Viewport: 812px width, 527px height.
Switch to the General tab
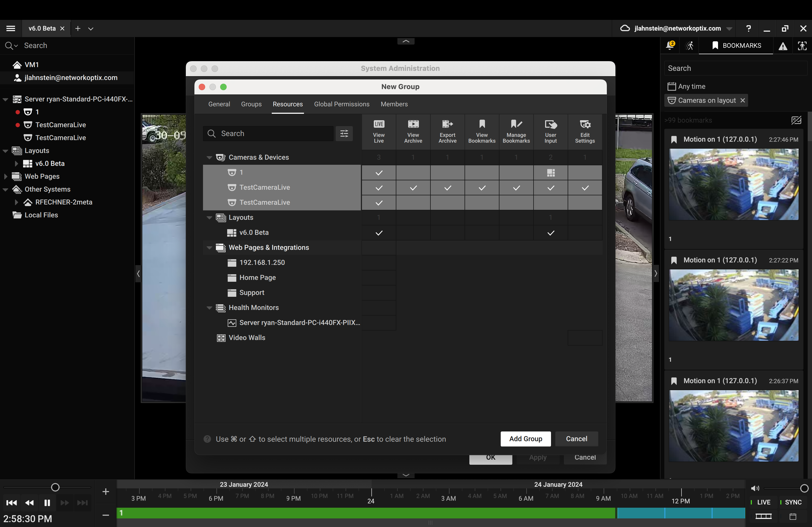(x=219, y=104)
